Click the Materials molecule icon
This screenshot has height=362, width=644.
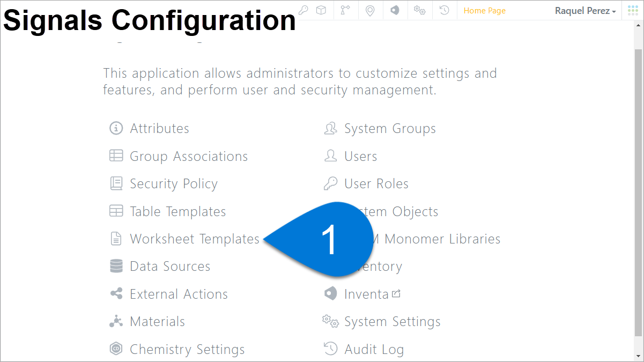(x=116, y=321)
